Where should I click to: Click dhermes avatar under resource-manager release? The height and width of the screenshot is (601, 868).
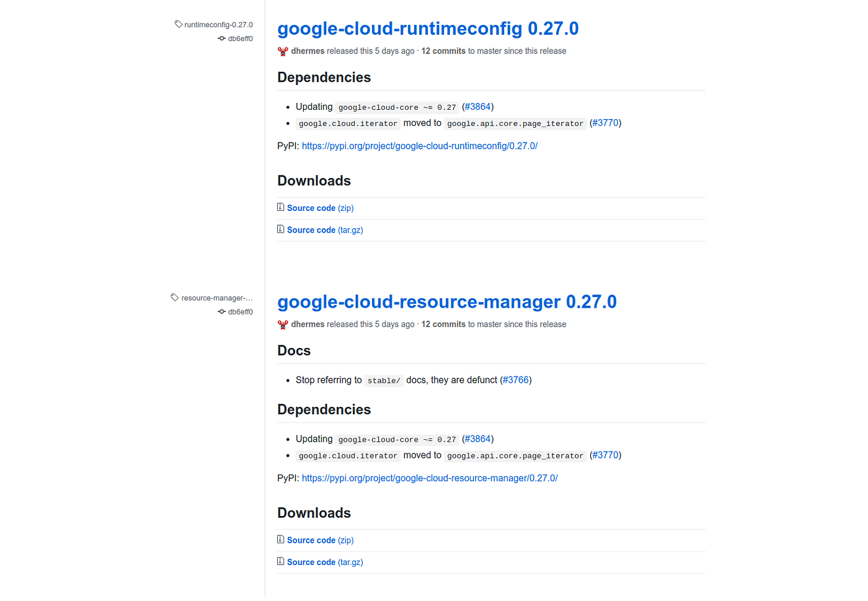283,324
